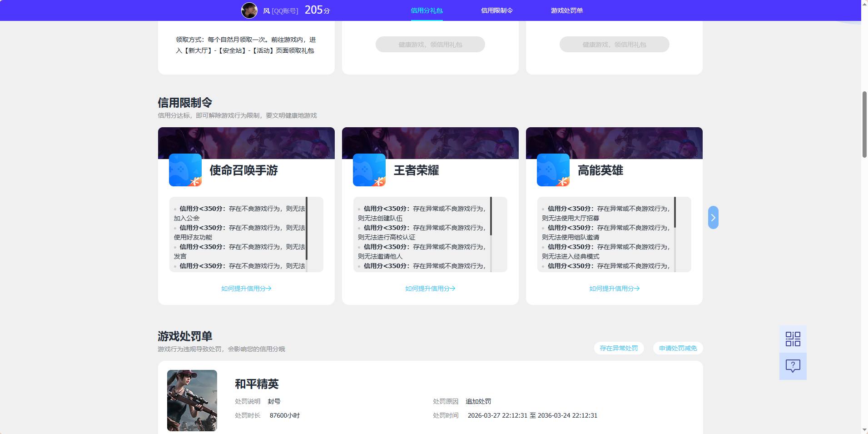This screenshot has width=868, height=434.
Task: Switch to 信用分礼包 tab
Action: coord(427,10)
